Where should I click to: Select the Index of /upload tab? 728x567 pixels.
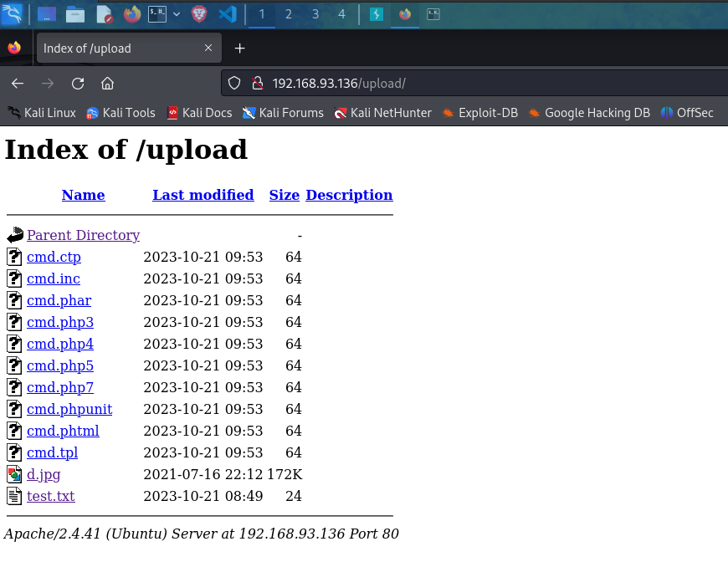point(117,49)
